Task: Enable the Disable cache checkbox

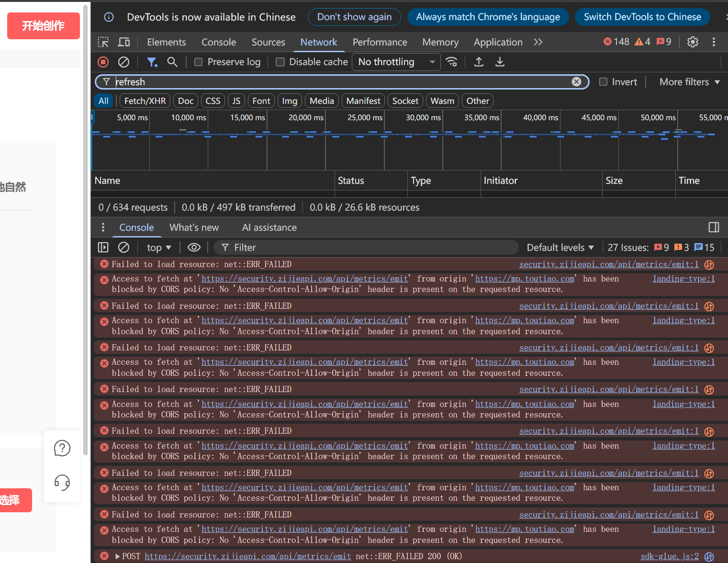Action: pos(280,62)
